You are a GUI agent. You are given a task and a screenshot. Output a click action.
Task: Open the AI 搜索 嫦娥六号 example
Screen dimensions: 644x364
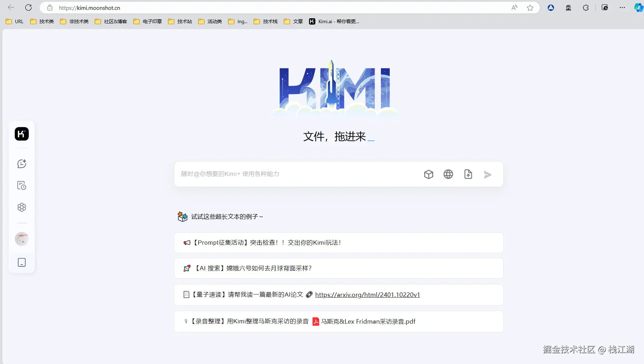coord(339,268)
